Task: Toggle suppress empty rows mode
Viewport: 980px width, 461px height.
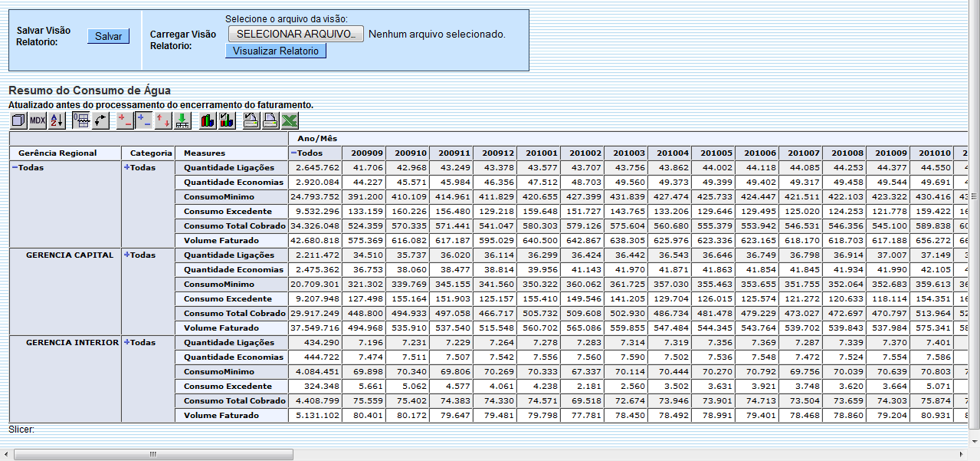Action: click(x=125, y=120)
